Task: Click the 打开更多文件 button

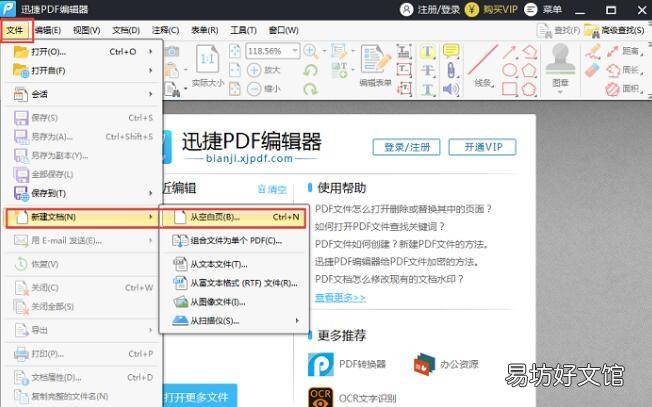Action: pos(200,396)
